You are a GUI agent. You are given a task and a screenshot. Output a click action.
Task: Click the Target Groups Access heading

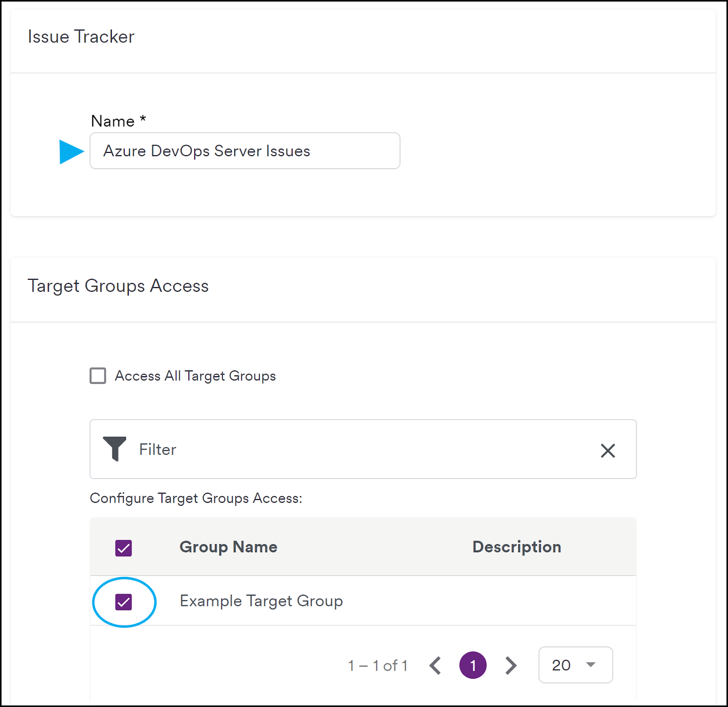tap(118, 286)
